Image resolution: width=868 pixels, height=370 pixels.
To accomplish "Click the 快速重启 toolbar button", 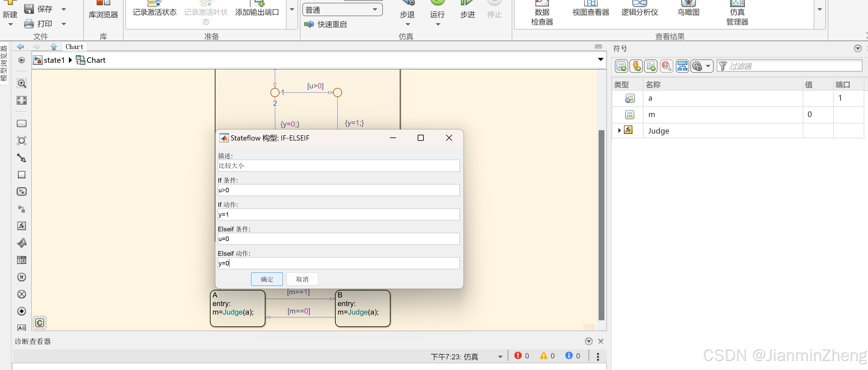I will point(326,24).
